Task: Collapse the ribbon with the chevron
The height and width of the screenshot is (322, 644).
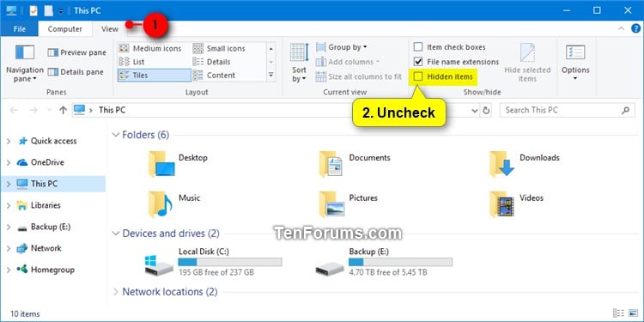Action: click(621, 28)
